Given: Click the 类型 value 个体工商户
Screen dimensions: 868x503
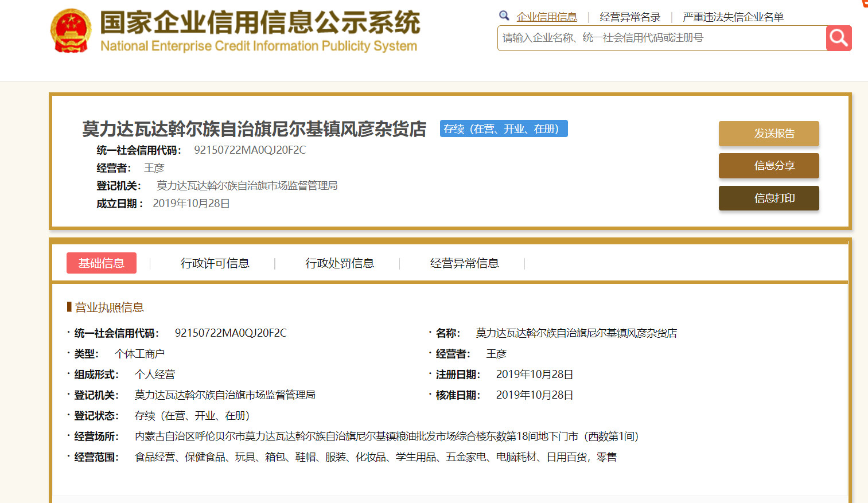Looking at the screenshot, I should pos(139,354).
